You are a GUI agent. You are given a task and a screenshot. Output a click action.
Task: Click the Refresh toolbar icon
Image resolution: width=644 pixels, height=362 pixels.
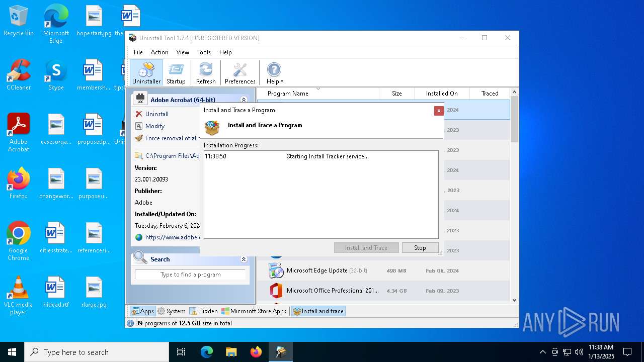tap(206, 73)
